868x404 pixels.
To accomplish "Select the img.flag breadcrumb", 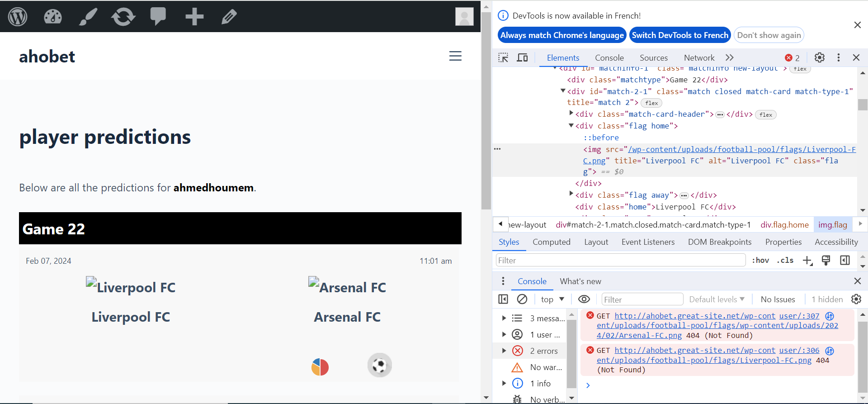I will 833,225.
